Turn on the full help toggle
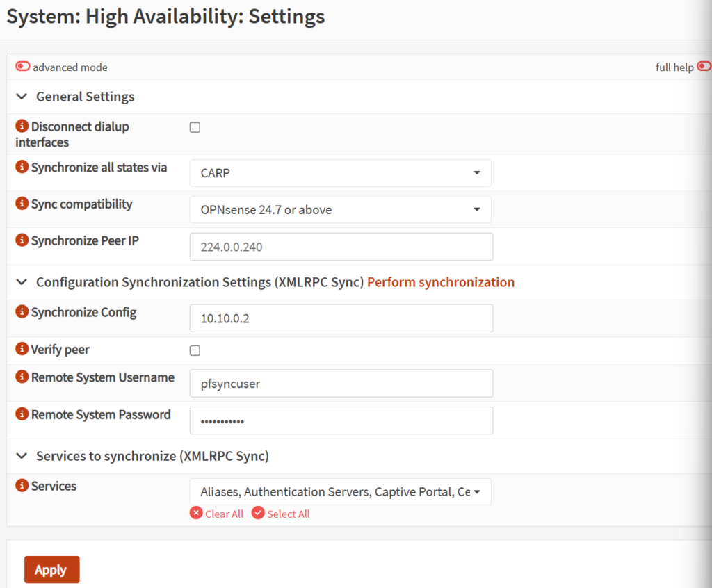 [703, 67]
